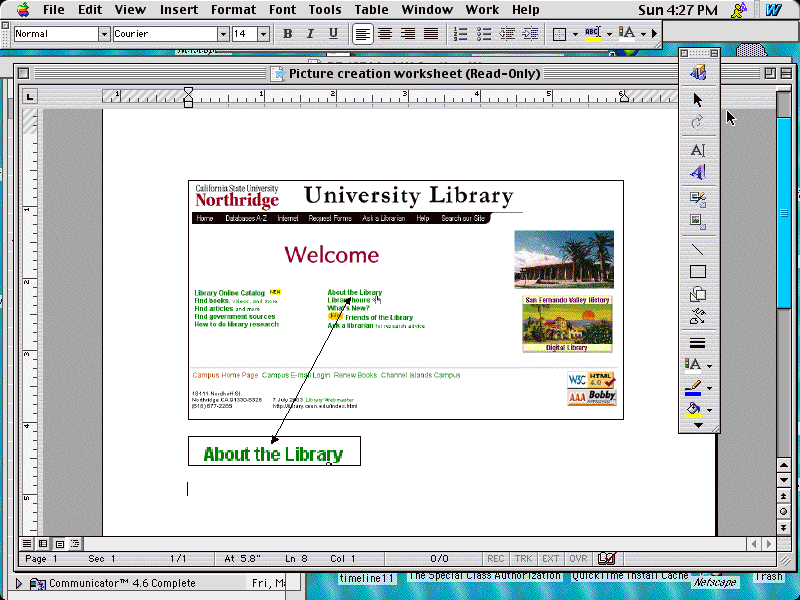Image resolution: width=800 pixels, height=600 pixels.
Task: Apply numbered list formatting
Action: (460, 34)
